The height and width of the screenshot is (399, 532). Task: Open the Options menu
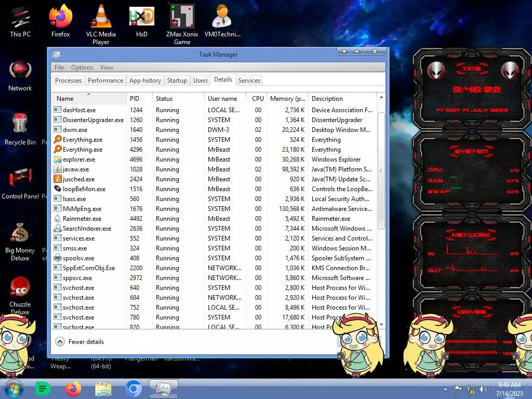click(x=82, y=67)
